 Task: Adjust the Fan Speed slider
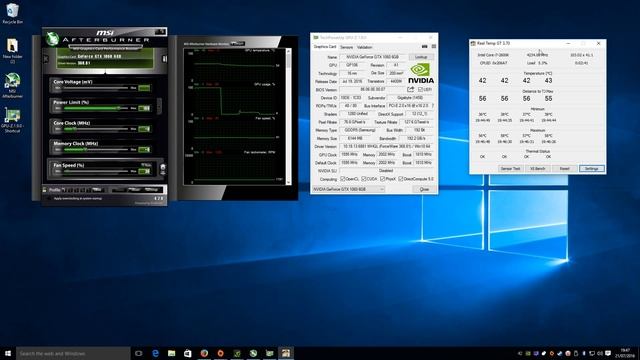tap(96, 171)
